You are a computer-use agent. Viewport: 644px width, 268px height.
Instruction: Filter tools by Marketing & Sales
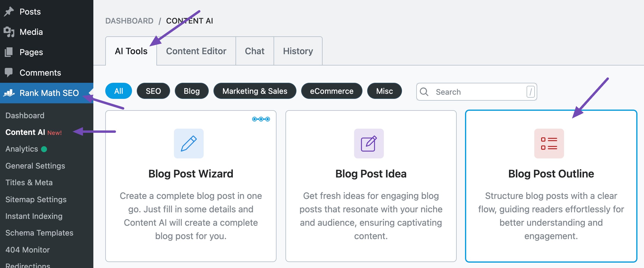pyautogui.click(x=255, y=91)
